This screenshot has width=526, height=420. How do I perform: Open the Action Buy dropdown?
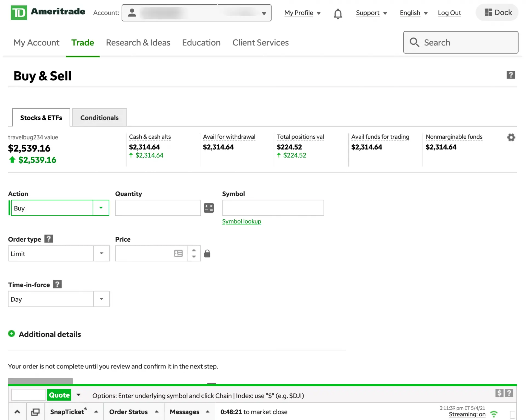[101, 208]
